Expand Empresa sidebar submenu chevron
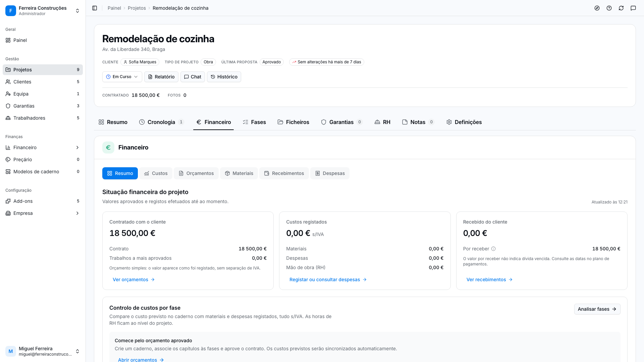The width and height of the screenshot is (644, 362). [77, 213]
